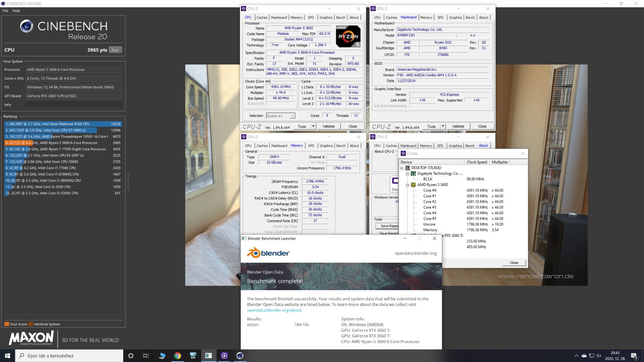Click Close button in Mainboard CPU-Z window

[482, 126]
